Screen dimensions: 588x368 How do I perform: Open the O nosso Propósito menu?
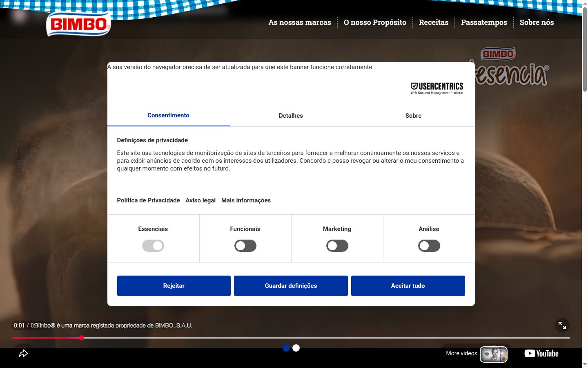(375, 22)
